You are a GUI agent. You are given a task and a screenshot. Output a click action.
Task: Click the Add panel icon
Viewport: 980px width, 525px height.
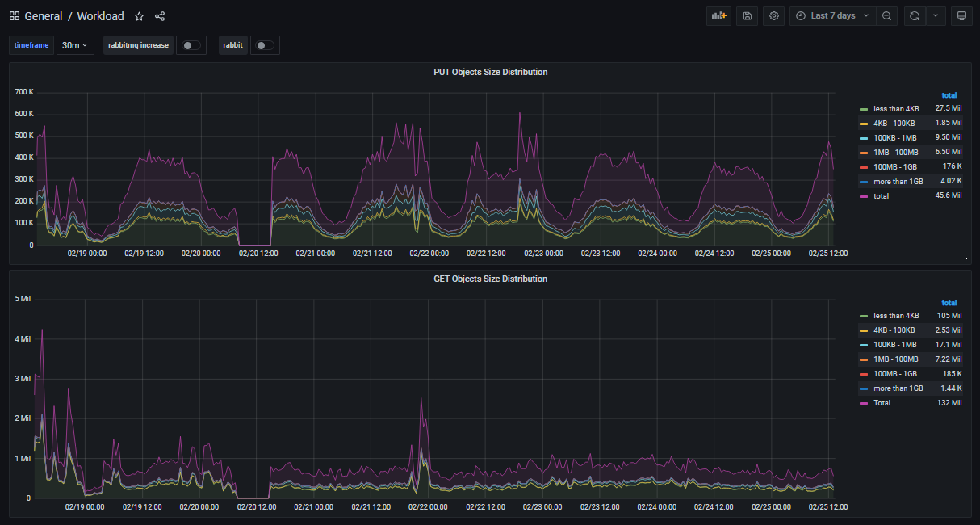coord(718,16)
